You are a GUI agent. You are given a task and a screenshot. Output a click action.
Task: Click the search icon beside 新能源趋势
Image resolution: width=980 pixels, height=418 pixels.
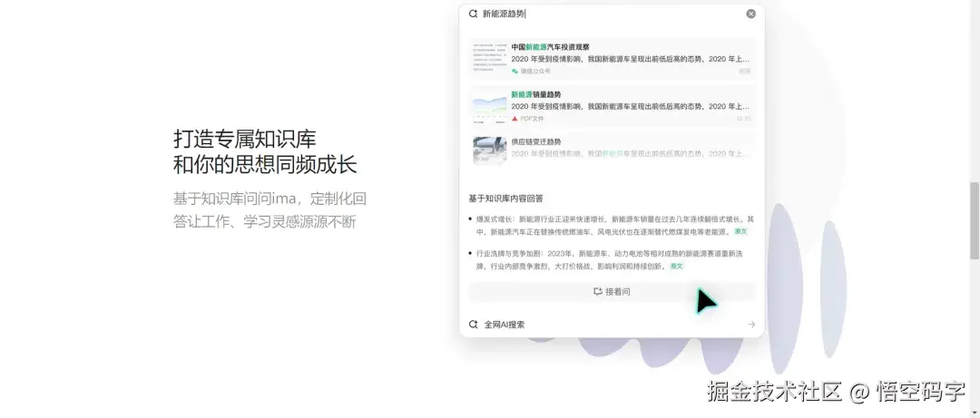click(473, 14)
